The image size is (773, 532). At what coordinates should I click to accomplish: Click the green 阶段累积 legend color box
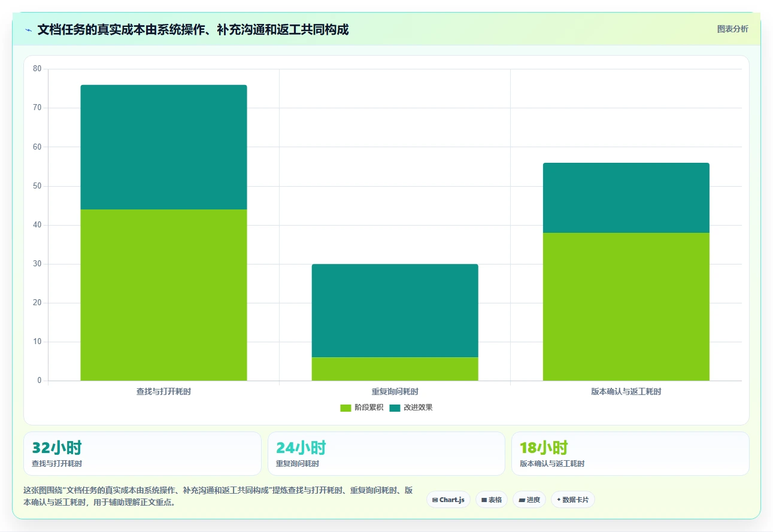pos(345,408)
